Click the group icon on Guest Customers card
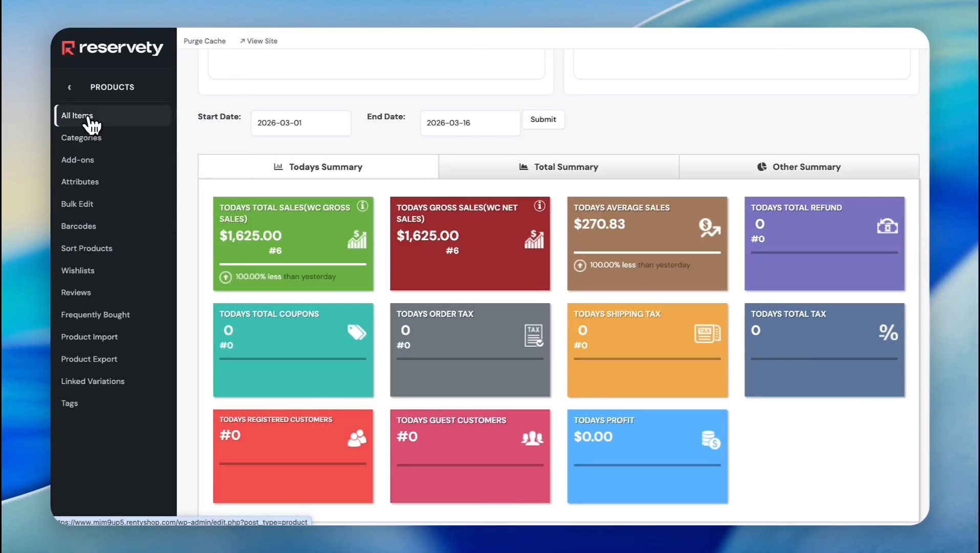The width and height of the screenshot is (980, 553). click(x=532, y=438)
